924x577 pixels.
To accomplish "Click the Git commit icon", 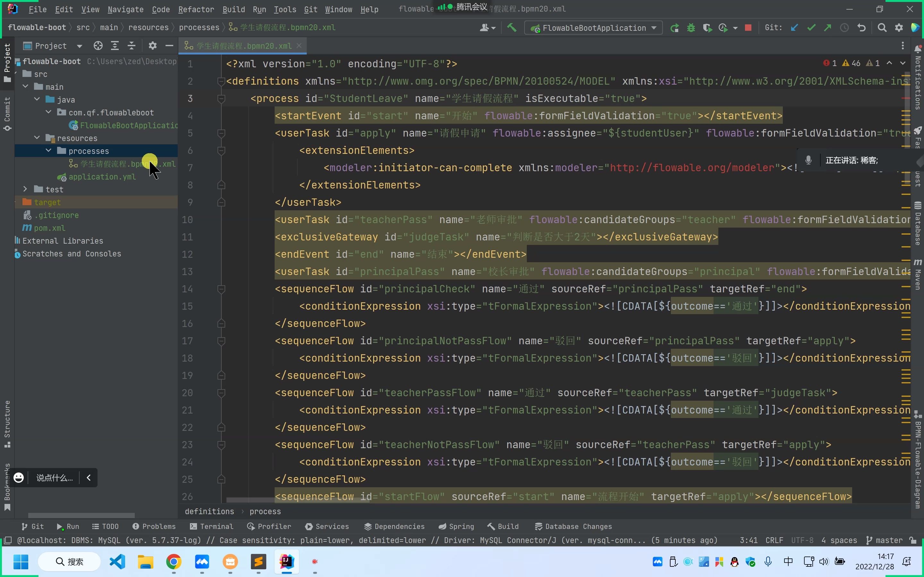I will pos(810,27).
